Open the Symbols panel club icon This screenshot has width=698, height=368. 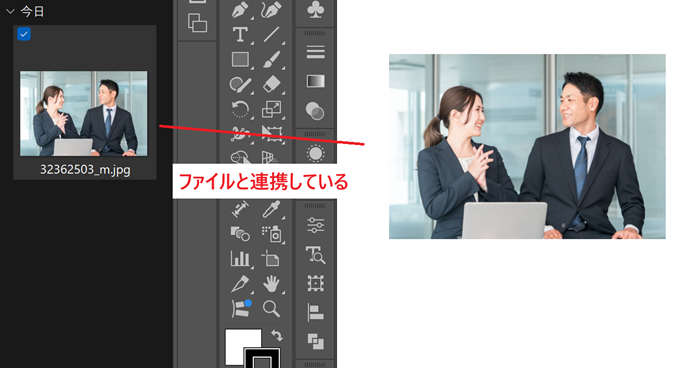coord(315,10)
